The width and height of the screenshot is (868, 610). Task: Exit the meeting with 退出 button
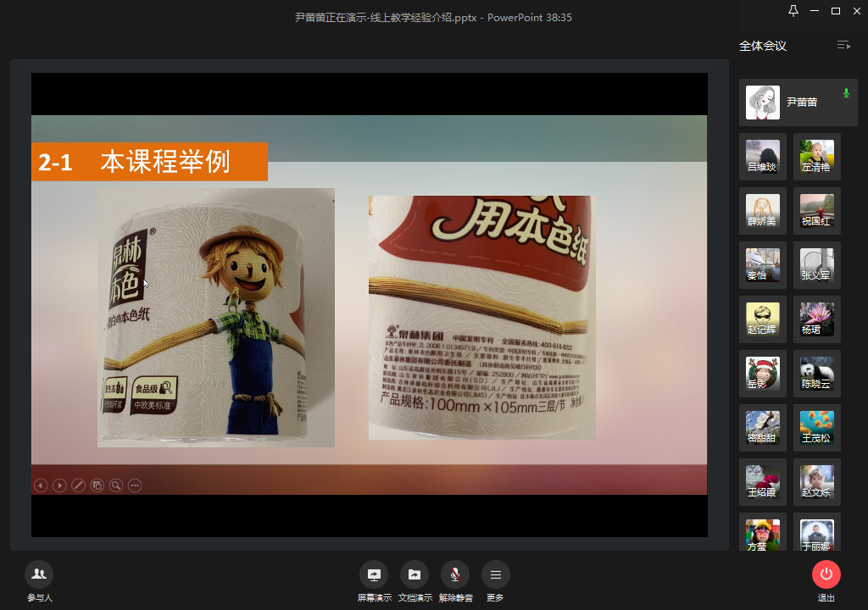coord(826,574)
